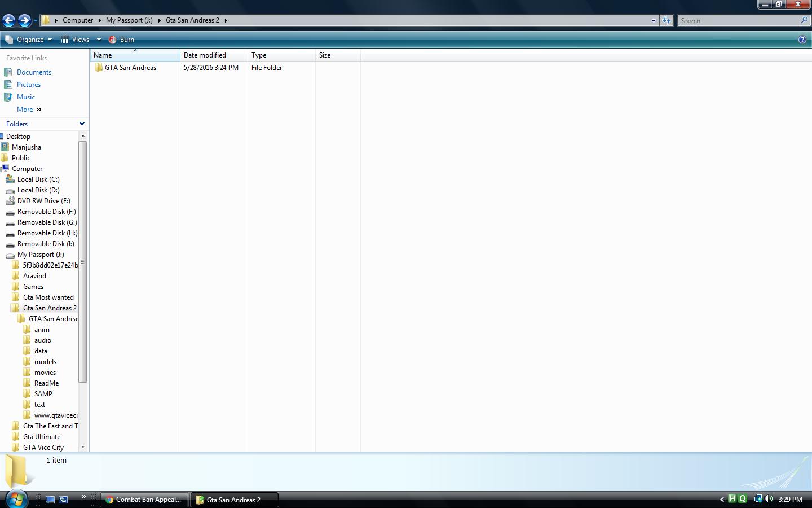Select DVD RW Drive (E:) in tree
812x508 pixels.
(43, 201)
